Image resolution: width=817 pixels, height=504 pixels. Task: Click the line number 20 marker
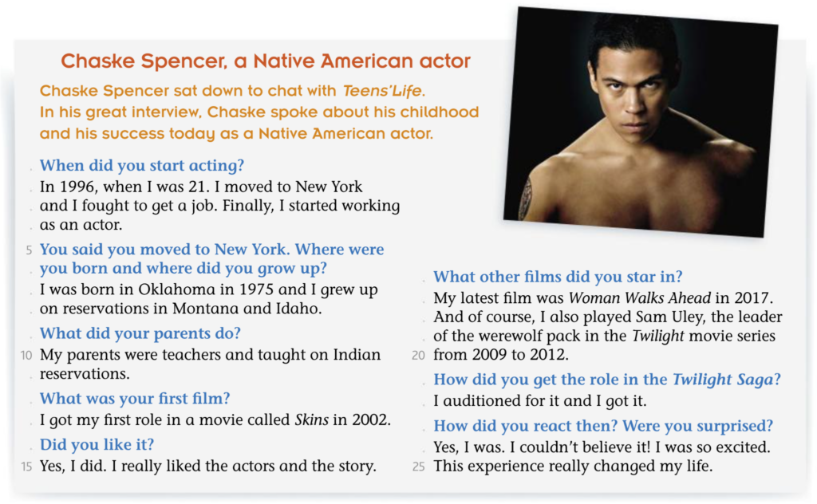pyautogui.click(x=419, y=356)
